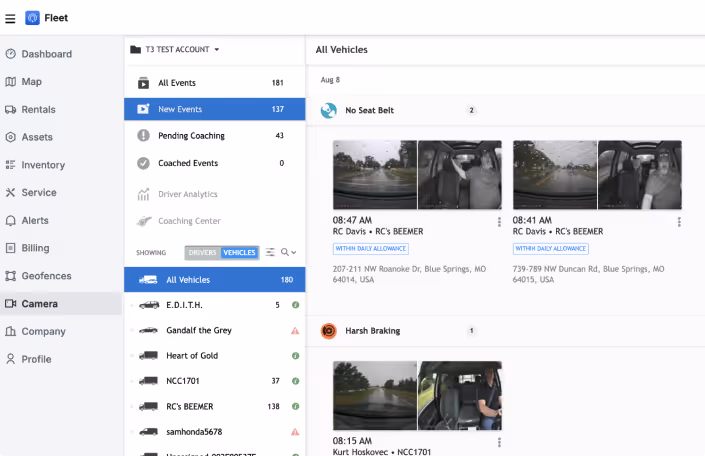Open the 08:15 AM Harsh Braking road thumbnail
The height and width of the screenshot is (456, 705).
[375, 396]
